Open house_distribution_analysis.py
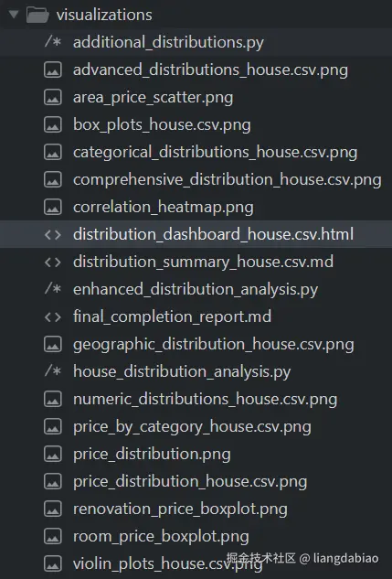The height and width of the screenshot is (579, 392). tap(182, 372)
